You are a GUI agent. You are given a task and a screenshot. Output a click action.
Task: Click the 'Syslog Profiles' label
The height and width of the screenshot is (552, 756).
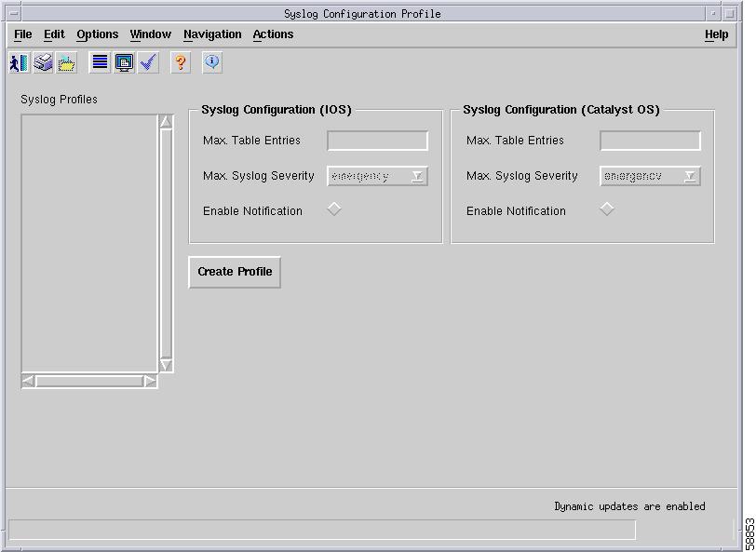pyautogui.click(x=59, y=100)
